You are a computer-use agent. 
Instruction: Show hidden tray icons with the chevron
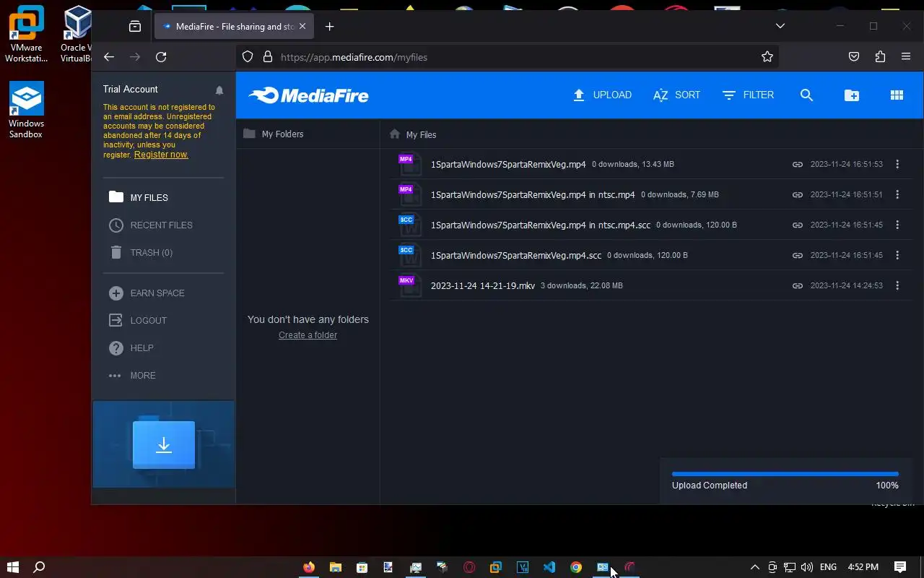(x=755, y=567)
